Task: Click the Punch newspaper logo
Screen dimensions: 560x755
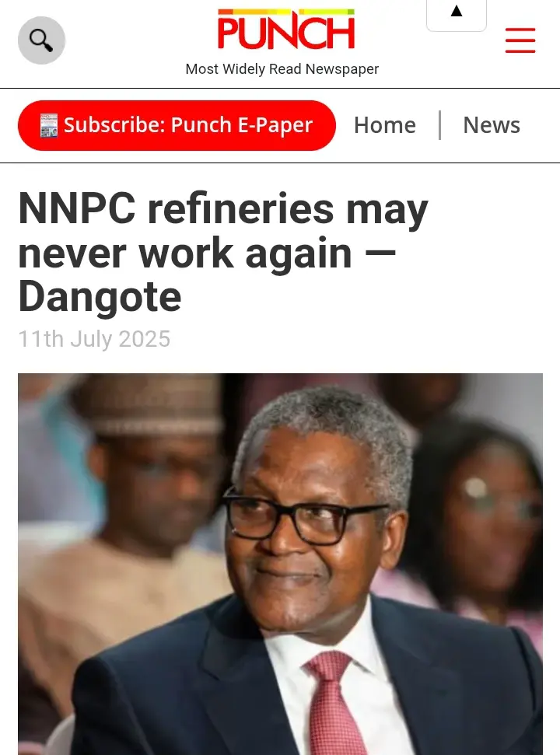Action: point(286,30)
